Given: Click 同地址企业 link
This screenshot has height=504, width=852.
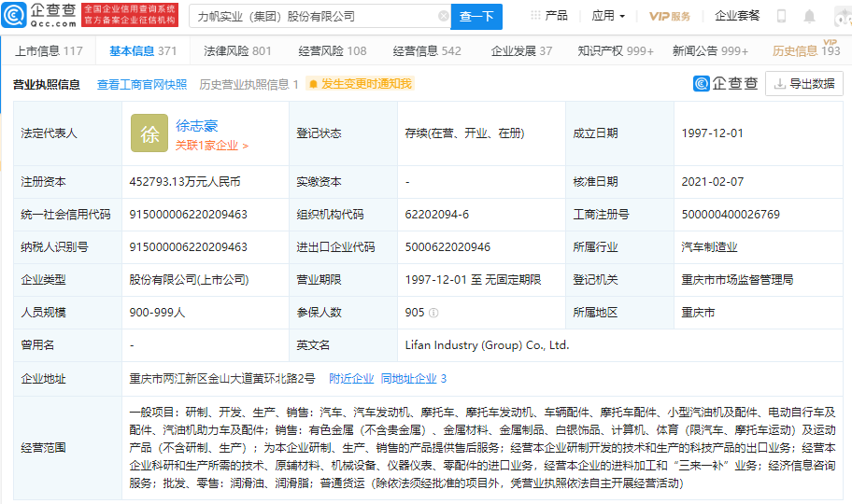Looking at the screenshot, I should tap(413, 378).
